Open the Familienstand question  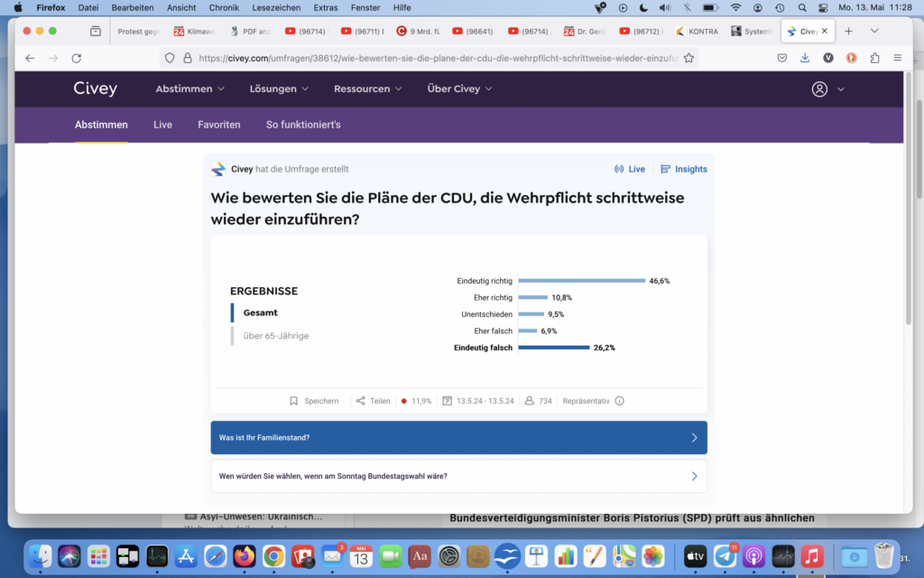click(x=458, y=437)
